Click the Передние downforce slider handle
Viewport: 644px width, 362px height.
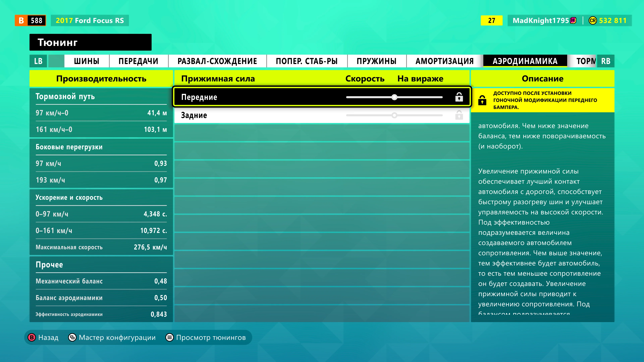click(394, 97)
